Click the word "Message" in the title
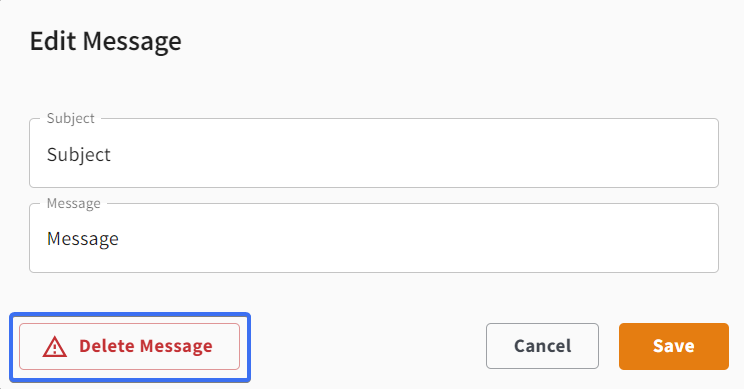 132,42
